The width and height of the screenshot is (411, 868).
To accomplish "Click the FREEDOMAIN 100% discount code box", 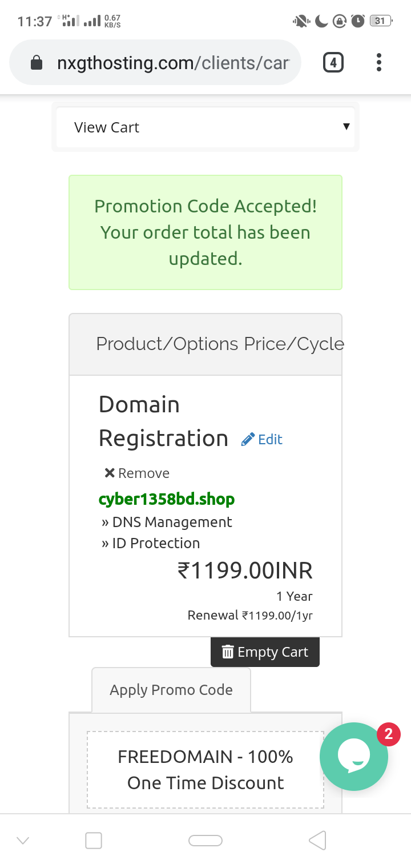I will pos(205,770).
